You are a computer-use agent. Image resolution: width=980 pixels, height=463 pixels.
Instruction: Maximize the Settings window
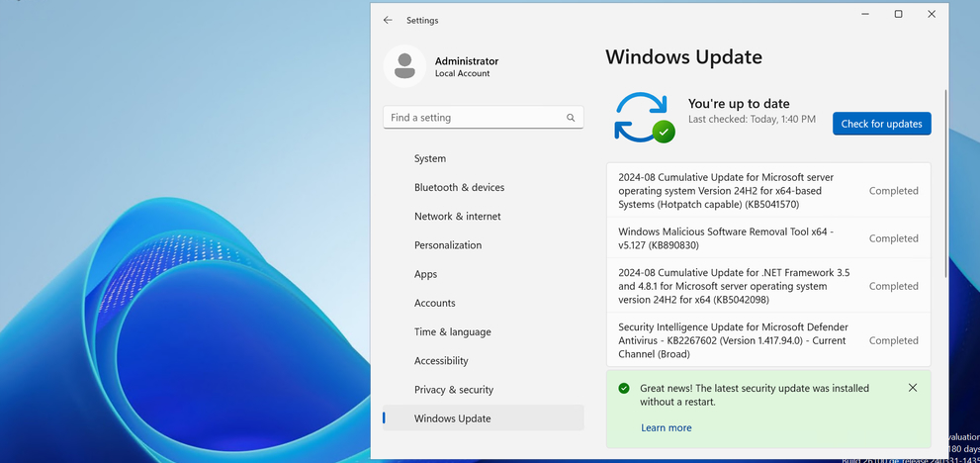pos(898,14)
